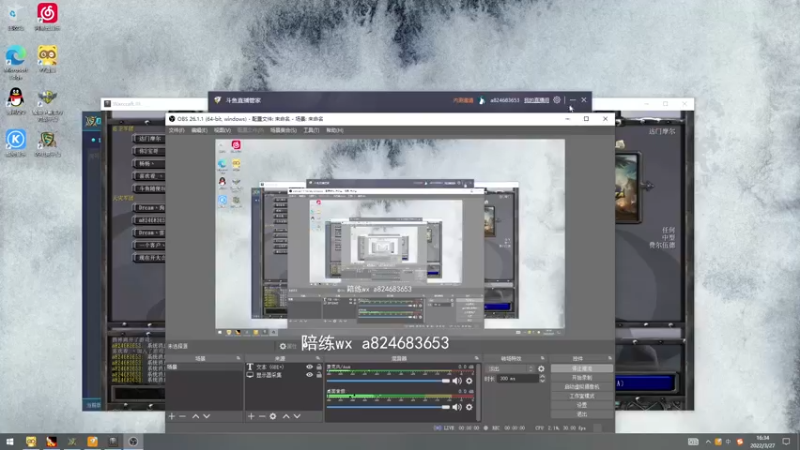Pop out the Scenes dock panel
Viewport: 800px width, 450px height.
click(x=238, y=359)
